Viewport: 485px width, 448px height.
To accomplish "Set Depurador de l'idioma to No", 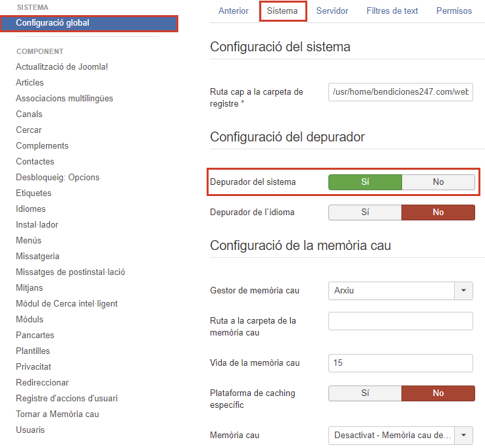I will (438, 212).
